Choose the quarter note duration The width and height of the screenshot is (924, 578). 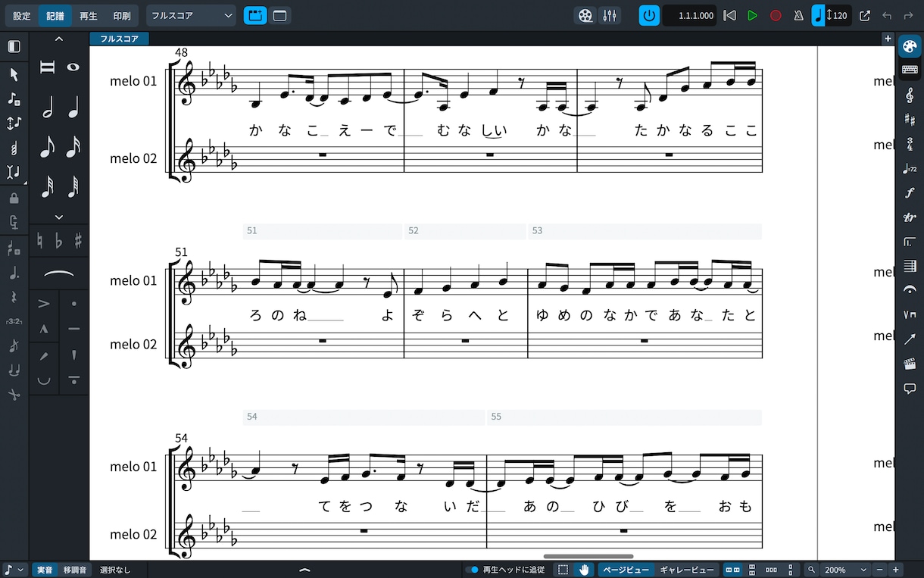tap(73, 107)
